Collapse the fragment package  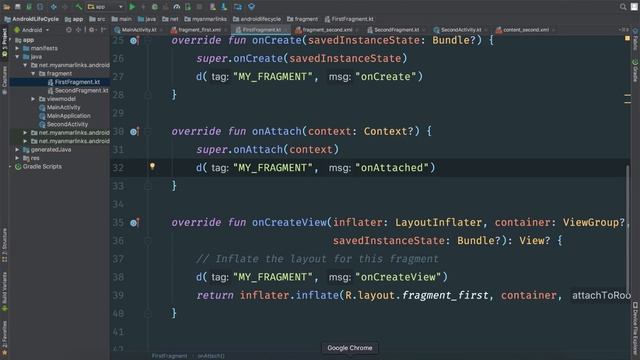[33, 73]
